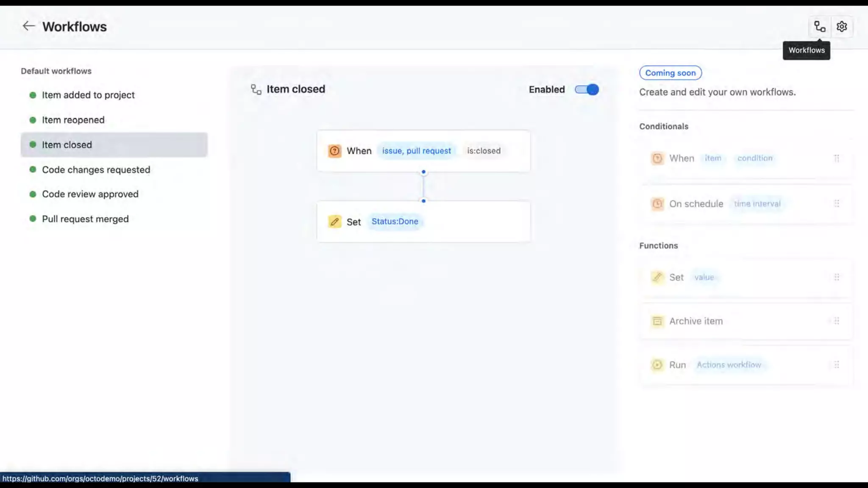Click the is:closed condition pill
The width and height of the screenshot is (868, 488).
[x=484, y=151]
